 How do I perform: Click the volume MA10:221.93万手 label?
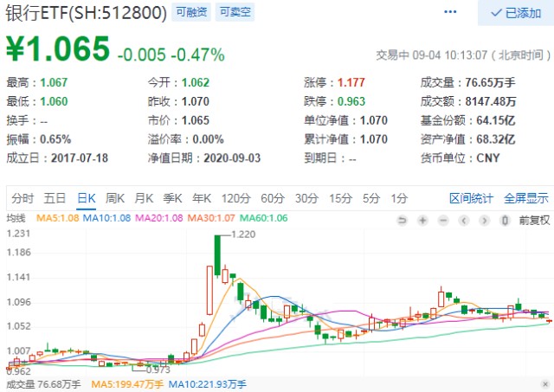point(208,384)
